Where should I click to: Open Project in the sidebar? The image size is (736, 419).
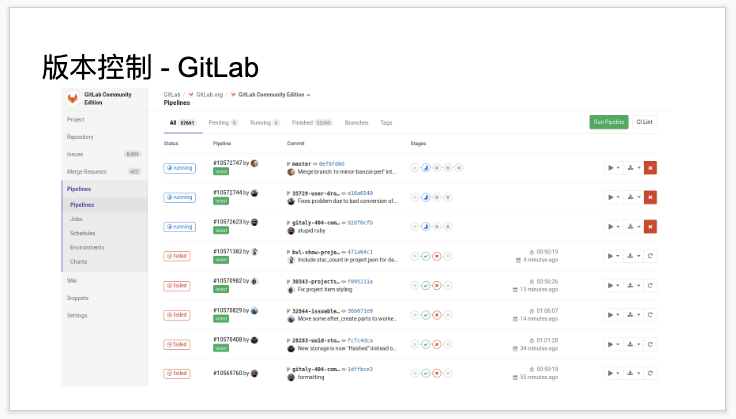point(76,120)
